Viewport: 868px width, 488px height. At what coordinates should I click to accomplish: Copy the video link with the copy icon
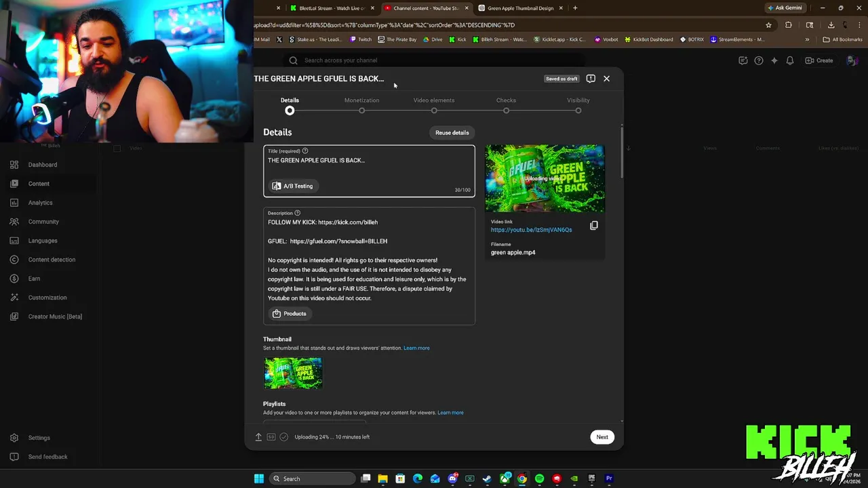[594, 226]
